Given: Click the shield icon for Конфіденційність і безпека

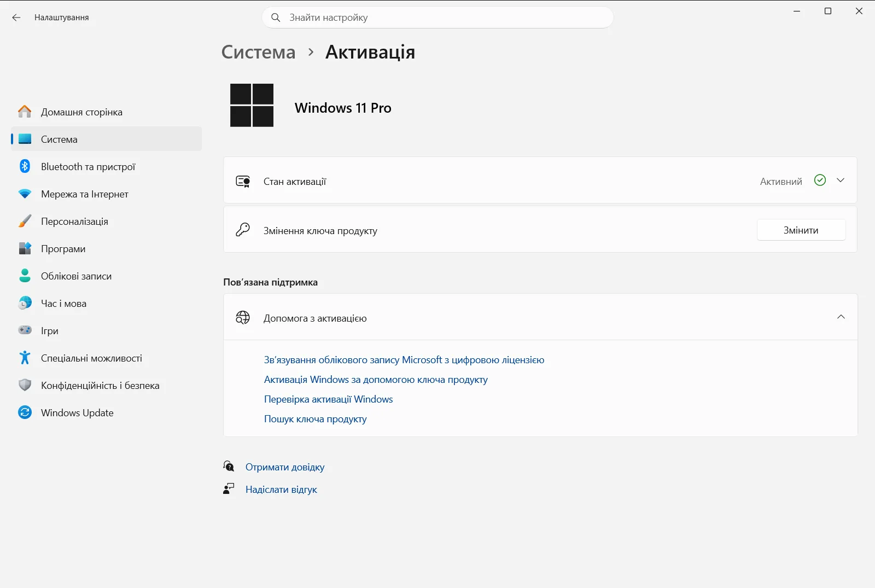Looking at the screenshot, I should pyautogui.click(x=25, y=385).
